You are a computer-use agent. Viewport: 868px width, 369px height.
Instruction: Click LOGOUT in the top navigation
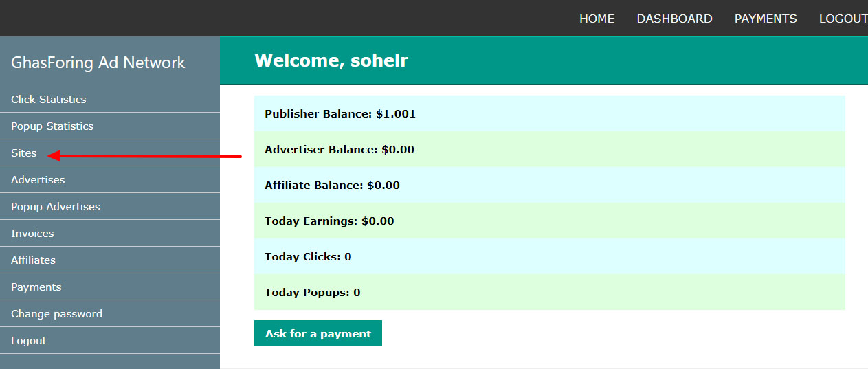coord(843,19)
